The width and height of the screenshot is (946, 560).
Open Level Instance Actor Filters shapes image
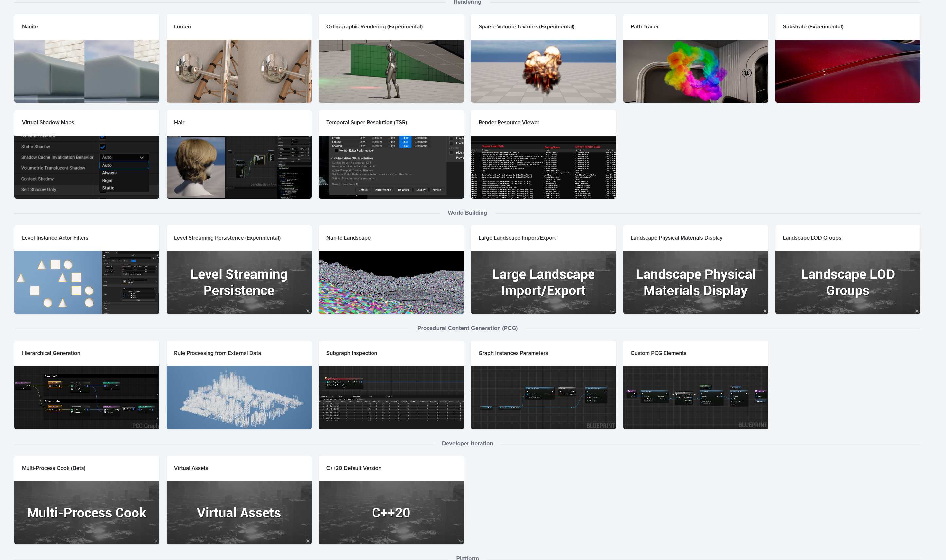[86, 282]
